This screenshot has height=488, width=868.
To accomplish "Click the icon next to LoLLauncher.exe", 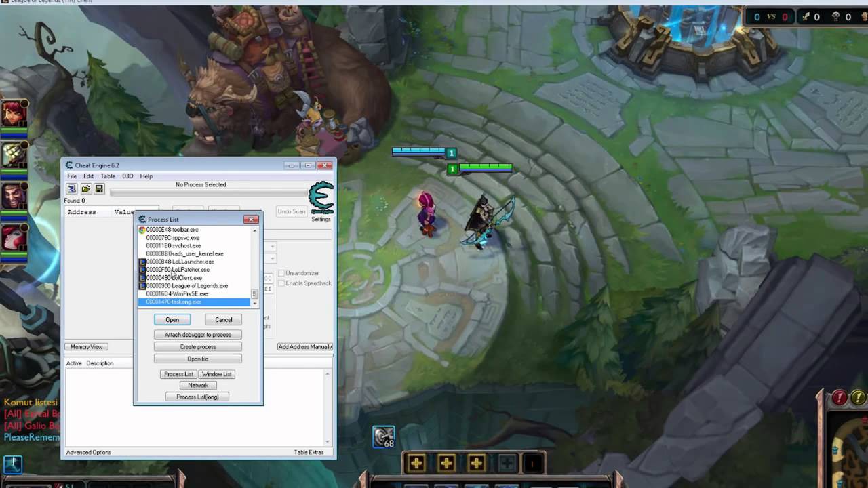I will click(x=142, y=262).
